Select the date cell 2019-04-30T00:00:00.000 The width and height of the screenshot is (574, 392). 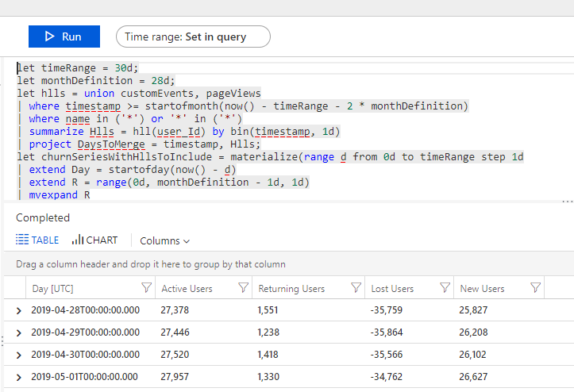[x=85, y=355]
